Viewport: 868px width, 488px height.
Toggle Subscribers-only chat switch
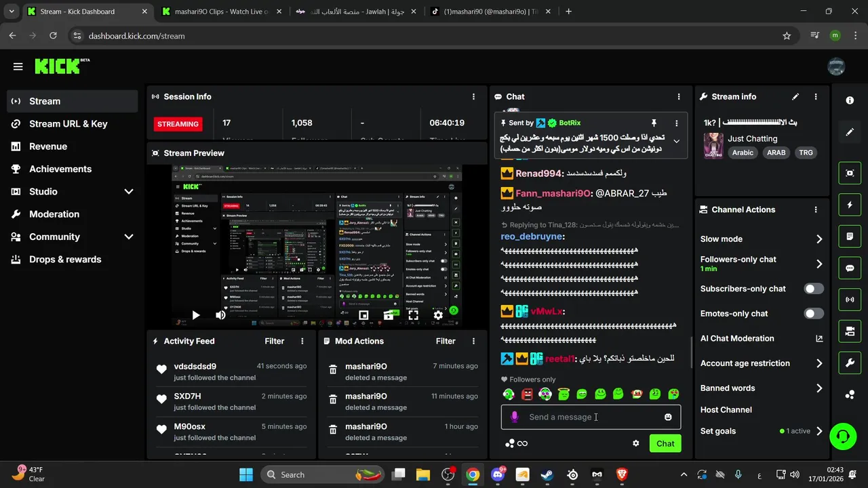click(x=814, y=289)
